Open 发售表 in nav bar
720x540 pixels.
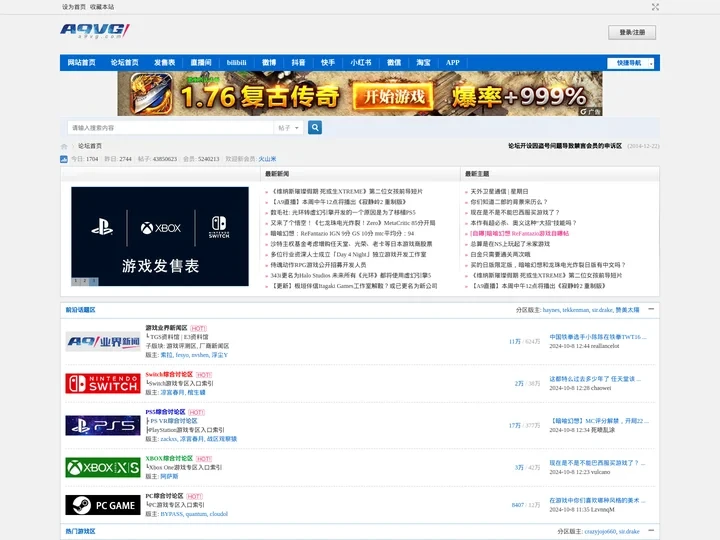(164, 62)
